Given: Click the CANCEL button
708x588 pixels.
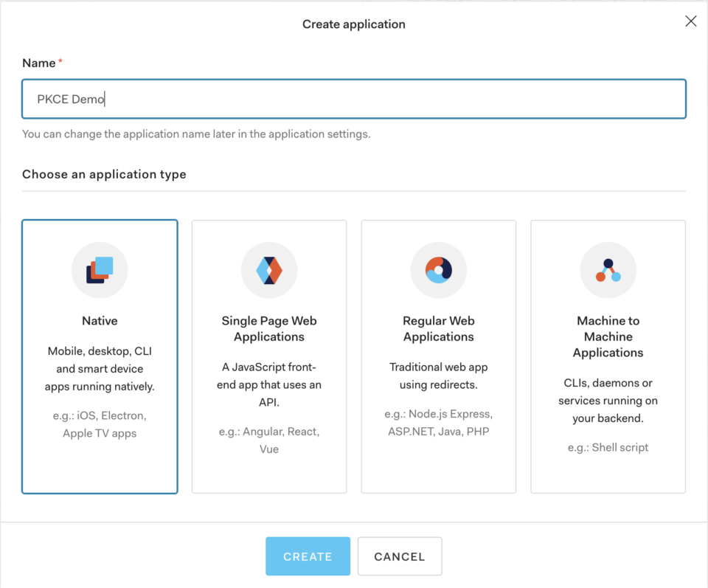Looking at the screenshot, I should click(399, 556).
